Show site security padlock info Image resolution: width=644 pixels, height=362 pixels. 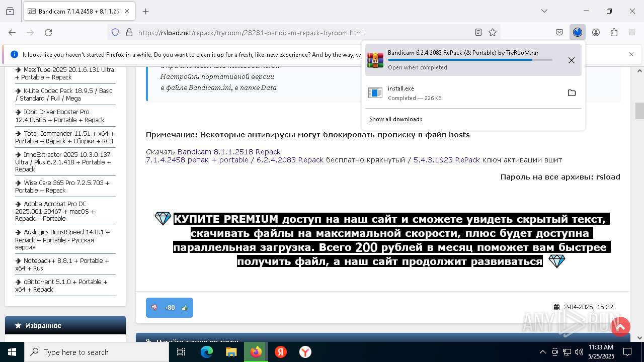129,32
